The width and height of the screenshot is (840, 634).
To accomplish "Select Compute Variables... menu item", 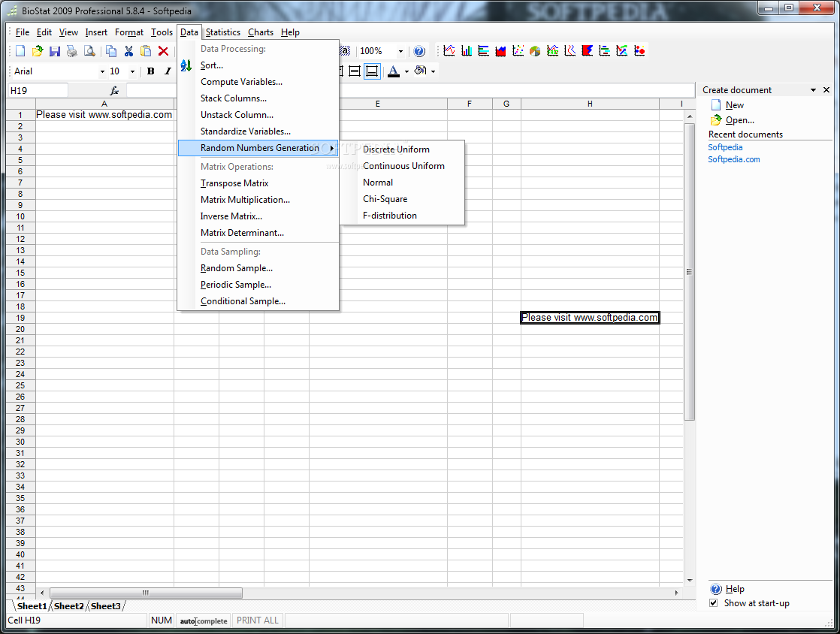I will click(x=258, y=82).
